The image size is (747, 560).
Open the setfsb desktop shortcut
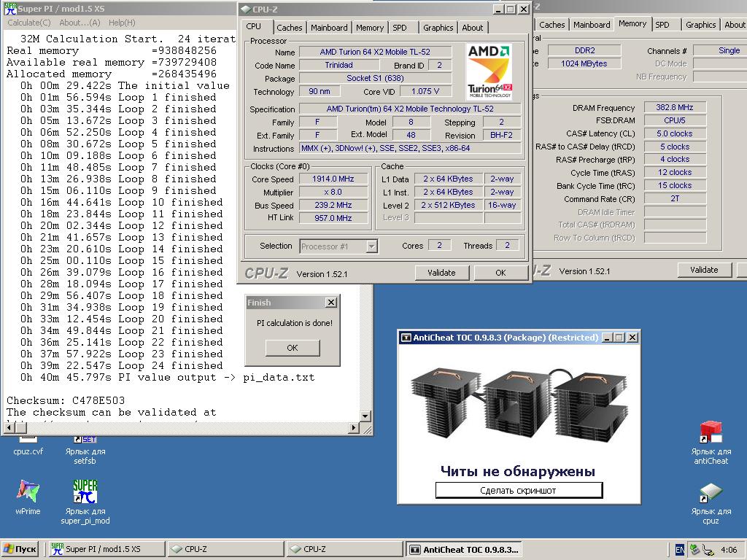pos(85,451)
